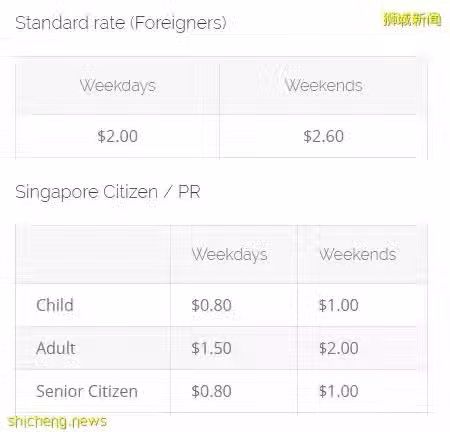Click the yellow Chinese watermark logo

point(412,20)
